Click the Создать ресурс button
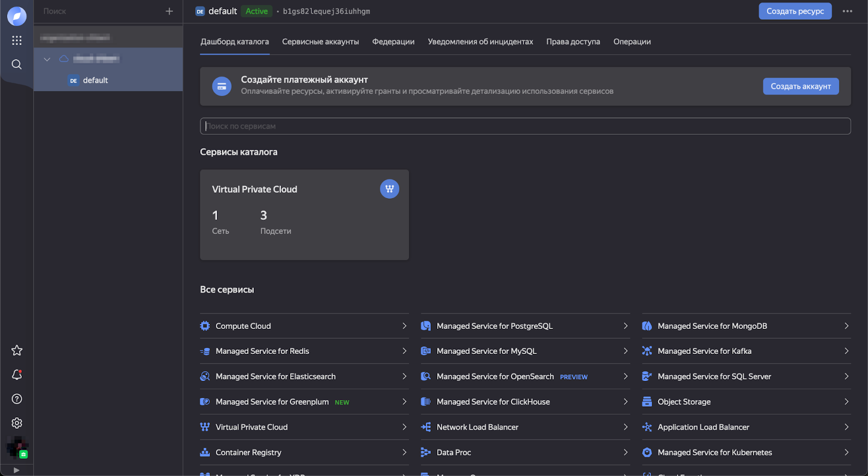The image size is (868, 476). pos(795,11)
